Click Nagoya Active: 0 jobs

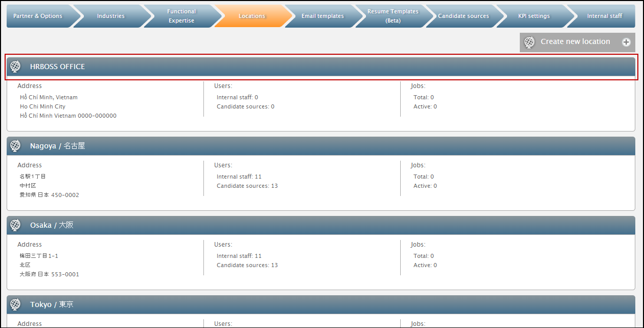point(425,186)
